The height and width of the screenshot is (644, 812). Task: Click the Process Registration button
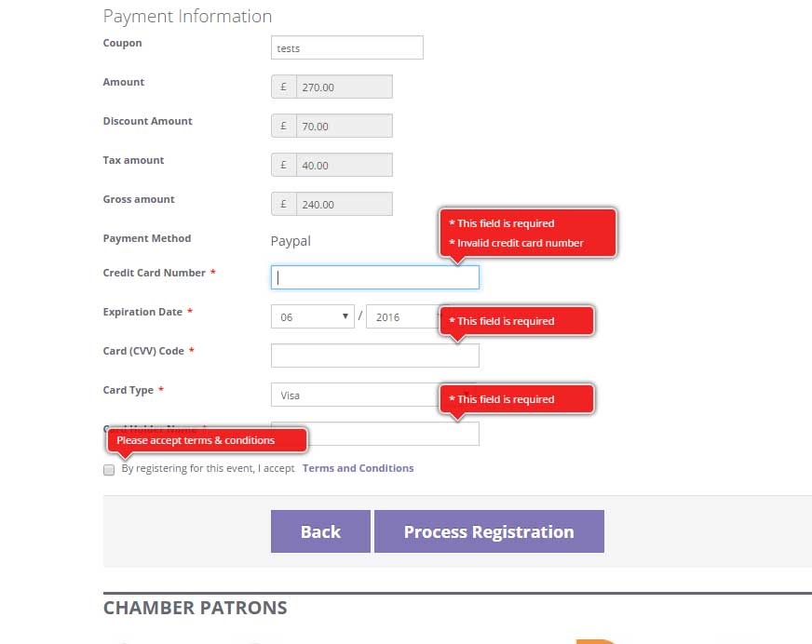pyautogui.click(x=489, y=531)
